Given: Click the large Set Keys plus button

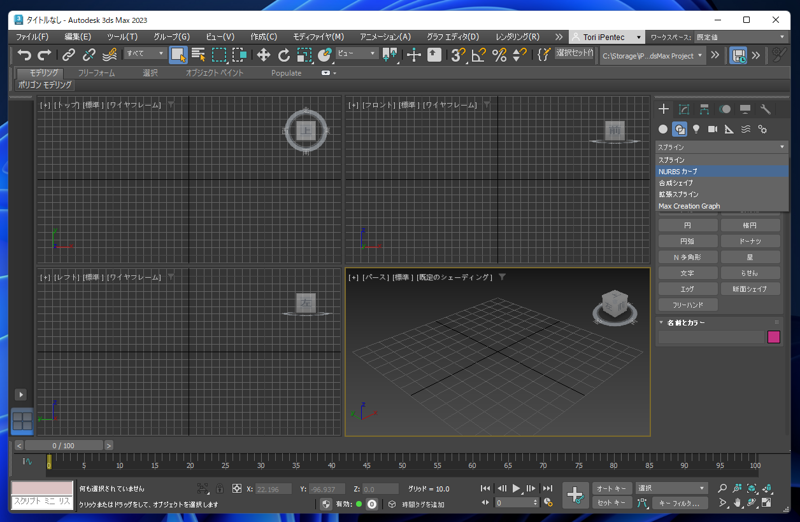Looking at the screenshot, I should click(576, 495).
